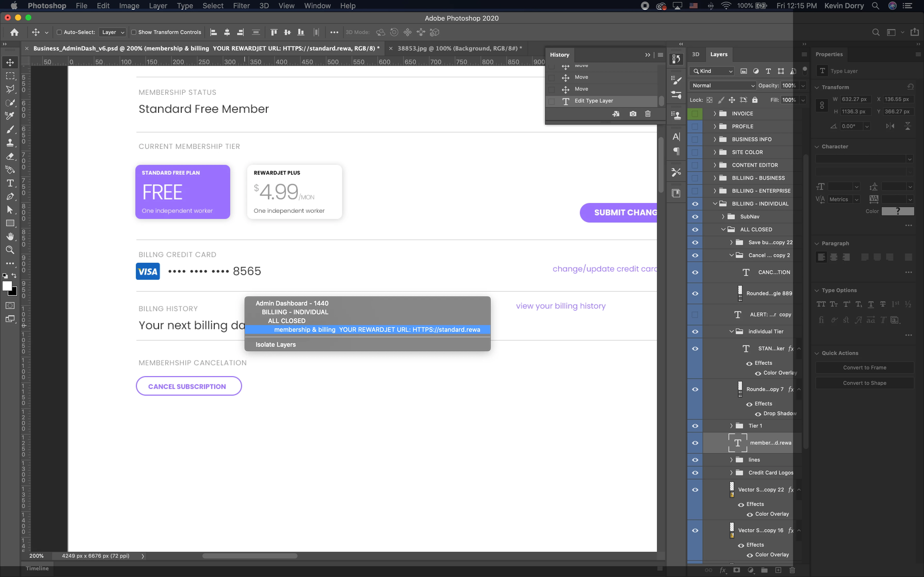Collapse the individual Tier group
Screen dimensions: 924x577
pos(731,332)
